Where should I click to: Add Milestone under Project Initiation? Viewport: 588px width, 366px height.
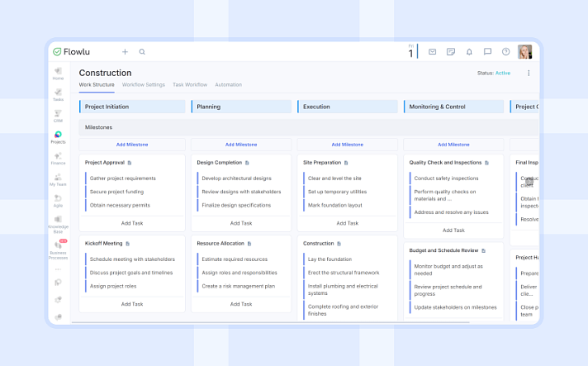132,145
